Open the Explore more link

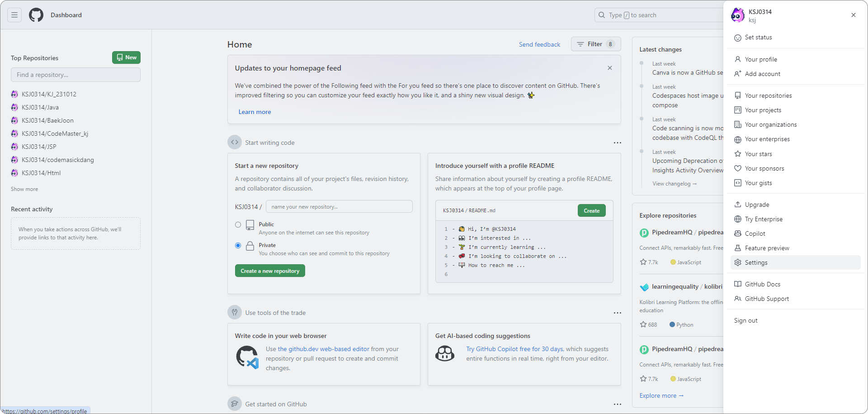pos(661,395)
